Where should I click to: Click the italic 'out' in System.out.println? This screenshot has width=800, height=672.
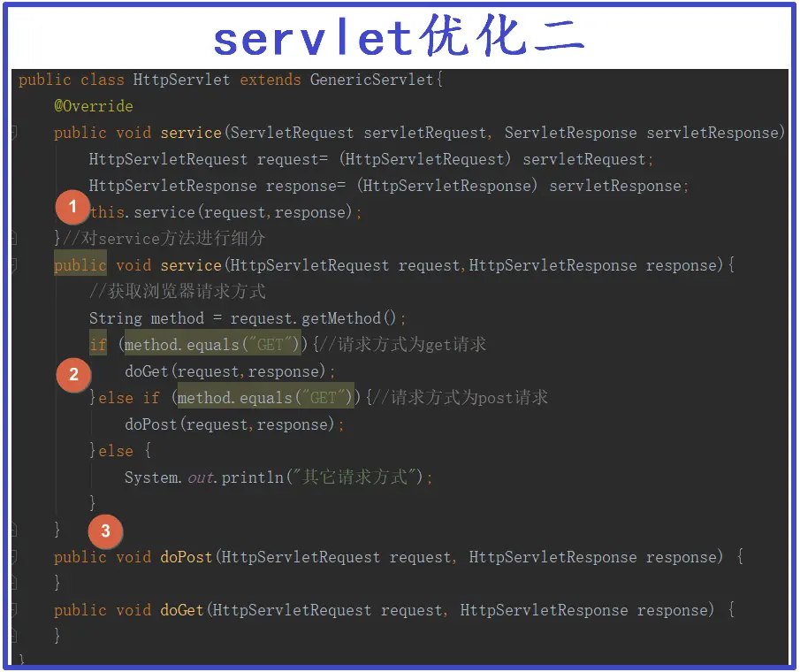200,477
